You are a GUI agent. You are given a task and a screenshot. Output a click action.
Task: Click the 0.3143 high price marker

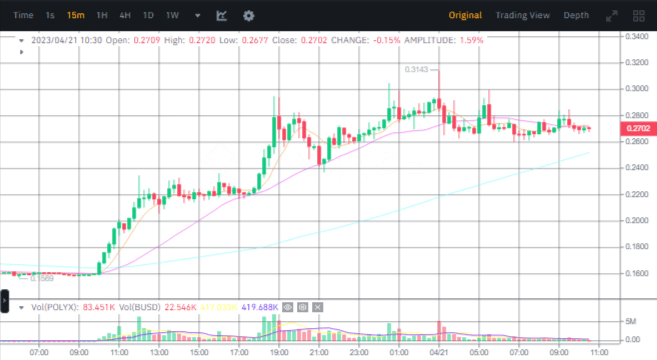pos(416,69)
